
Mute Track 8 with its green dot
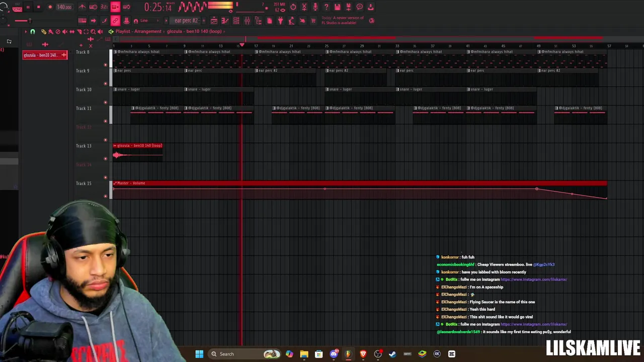click(x=105, y=65)
